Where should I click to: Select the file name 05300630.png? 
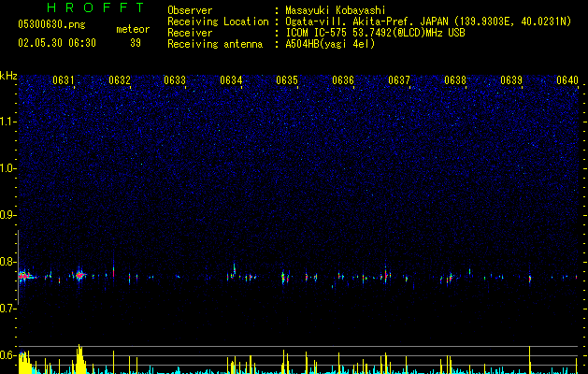click(51, 25)
